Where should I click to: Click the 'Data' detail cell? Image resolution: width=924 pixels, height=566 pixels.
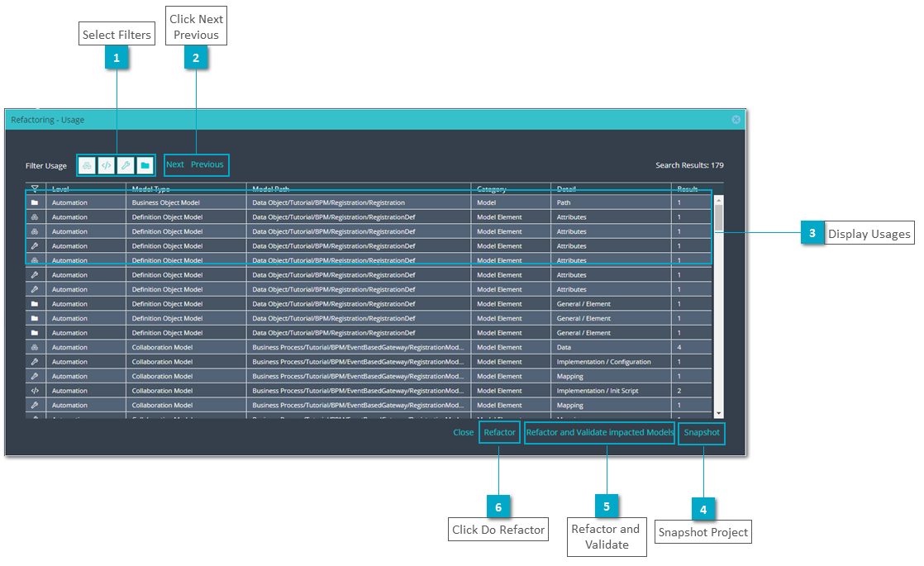click(611, 348)
